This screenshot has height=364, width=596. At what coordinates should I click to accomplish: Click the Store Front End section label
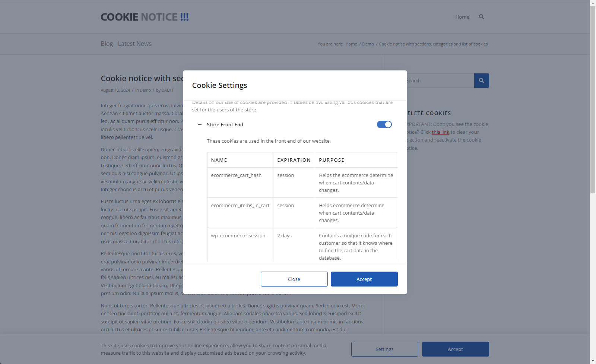click(x=225, y=124)
